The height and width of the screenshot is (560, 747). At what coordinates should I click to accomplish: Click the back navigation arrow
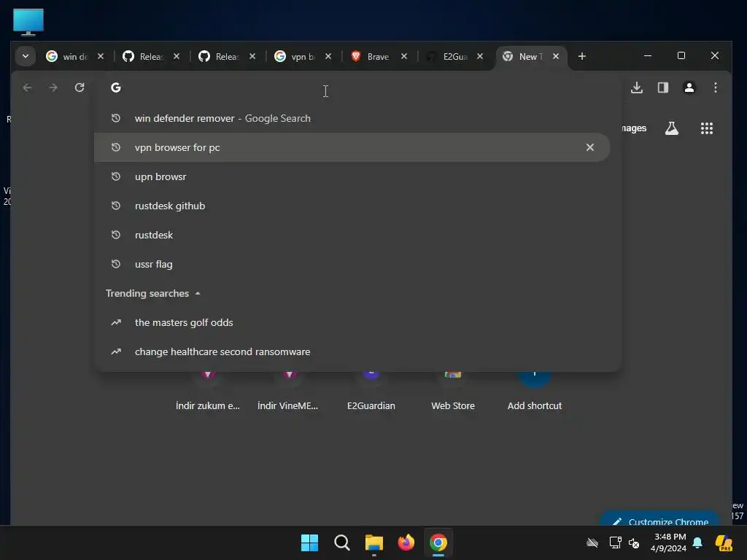(27, 87)
